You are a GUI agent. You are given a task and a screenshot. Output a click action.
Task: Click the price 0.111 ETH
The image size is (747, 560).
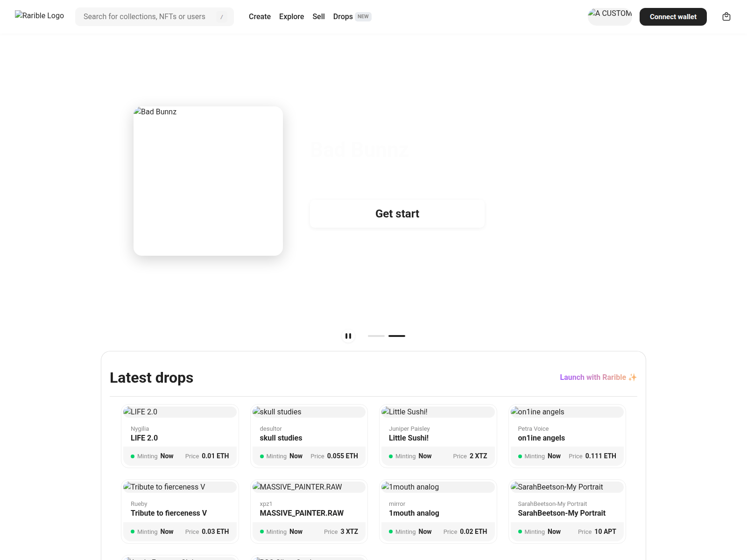pos(601,456)
